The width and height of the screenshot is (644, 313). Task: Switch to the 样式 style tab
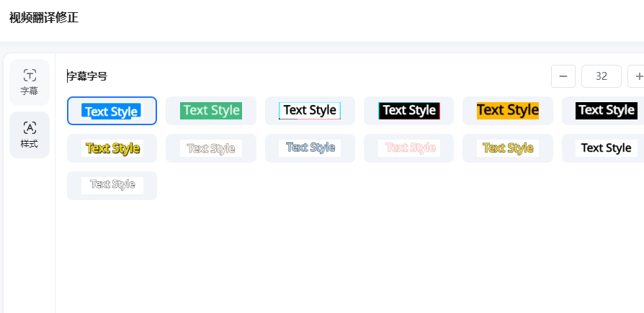coord(30,135)
